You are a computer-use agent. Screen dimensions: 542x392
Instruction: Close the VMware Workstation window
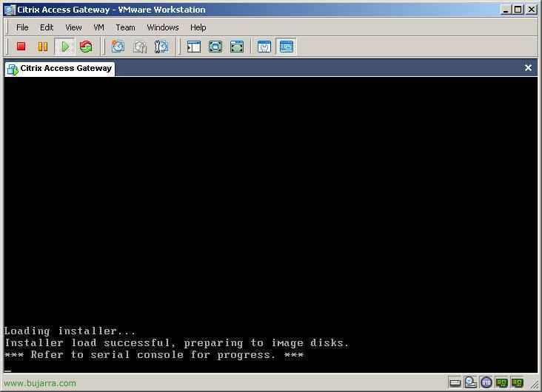pos(531,10)
